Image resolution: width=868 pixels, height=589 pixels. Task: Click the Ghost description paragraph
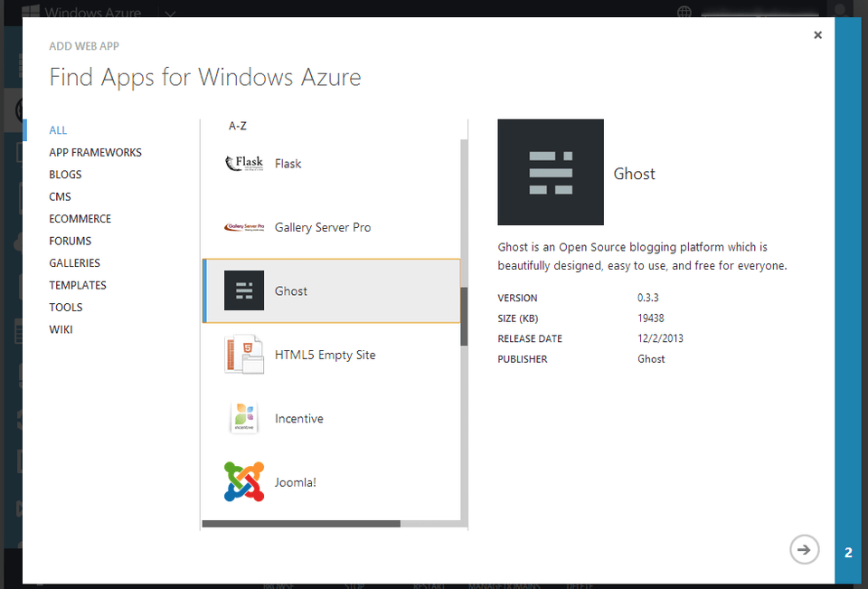pos(642,256)
